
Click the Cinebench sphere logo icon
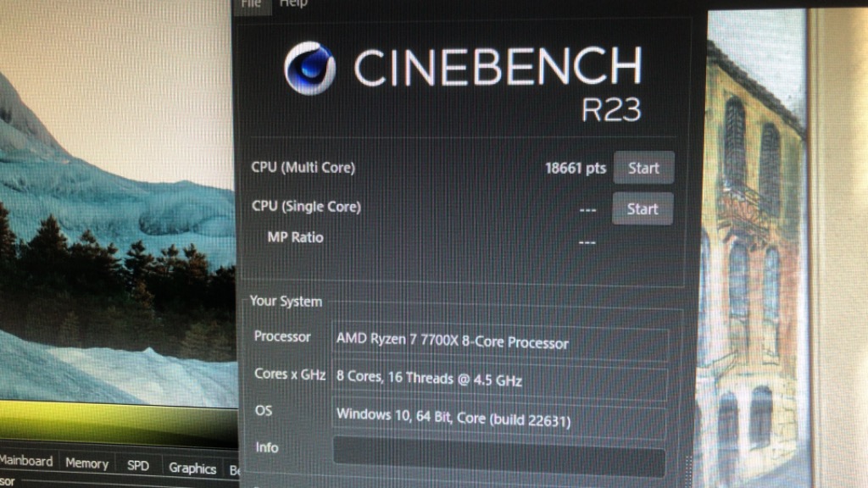click(309, 68)
